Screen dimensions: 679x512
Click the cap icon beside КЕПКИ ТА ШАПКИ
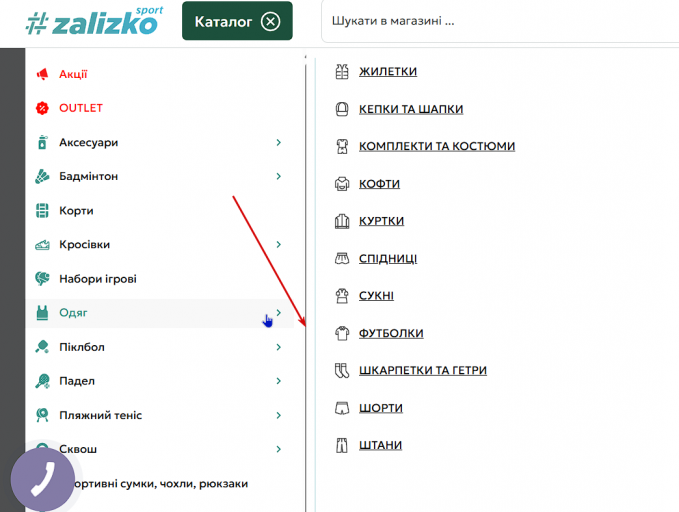pyautogui.click(x=342, y=109)
